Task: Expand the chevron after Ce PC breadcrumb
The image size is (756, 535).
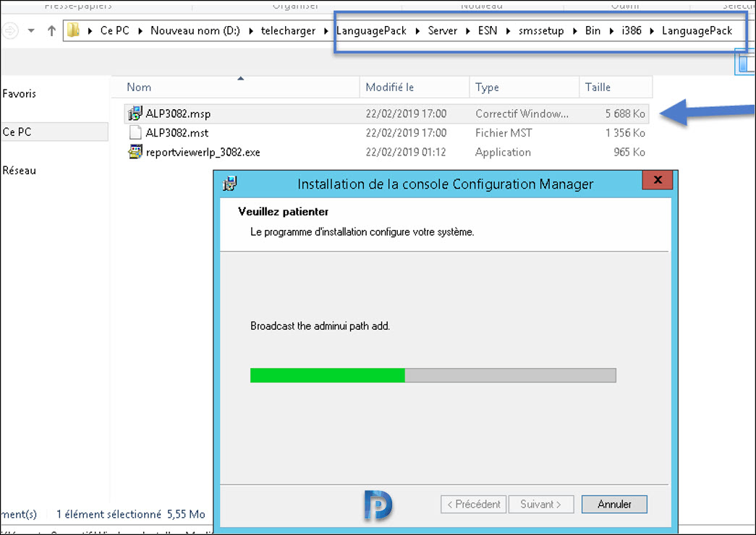Action: click(x=140, y=31)
